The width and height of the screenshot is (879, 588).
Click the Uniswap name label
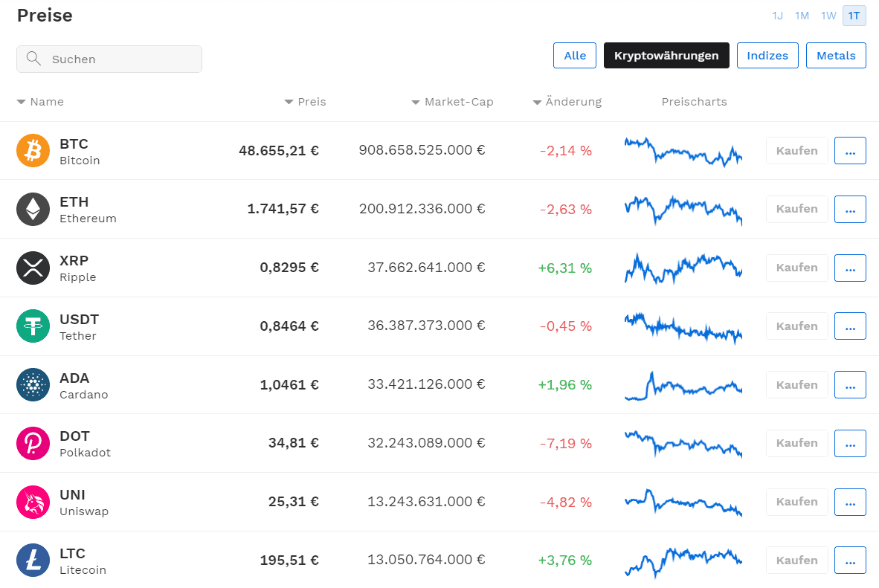(84, 511)
